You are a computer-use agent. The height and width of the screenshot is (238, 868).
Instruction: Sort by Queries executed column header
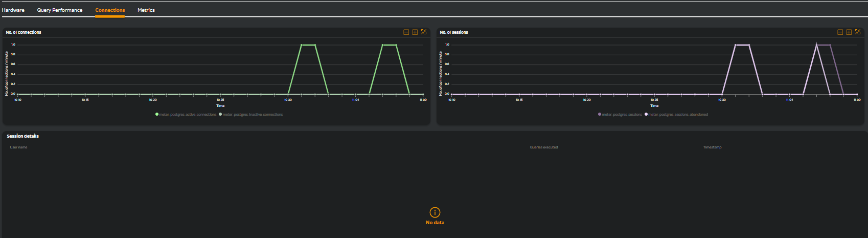(544, 147)
